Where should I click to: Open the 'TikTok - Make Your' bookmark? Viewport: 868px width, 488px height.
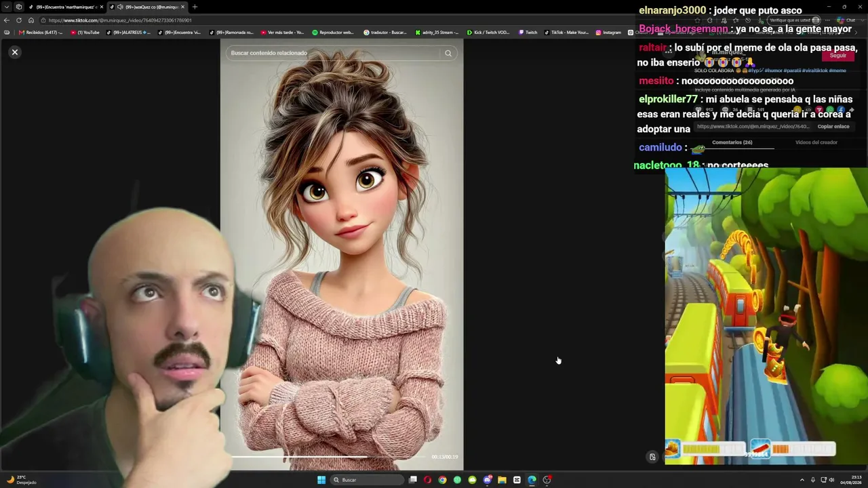(566, 33)
